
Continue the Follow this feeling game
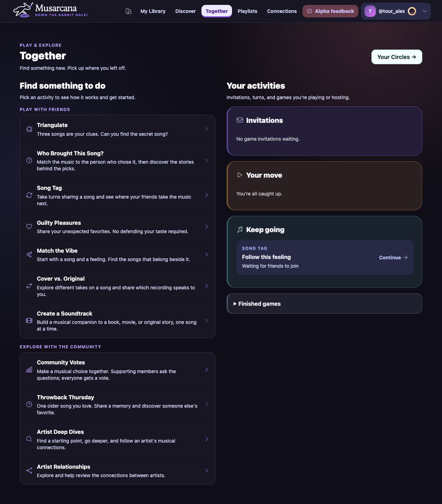pos(393,258)
